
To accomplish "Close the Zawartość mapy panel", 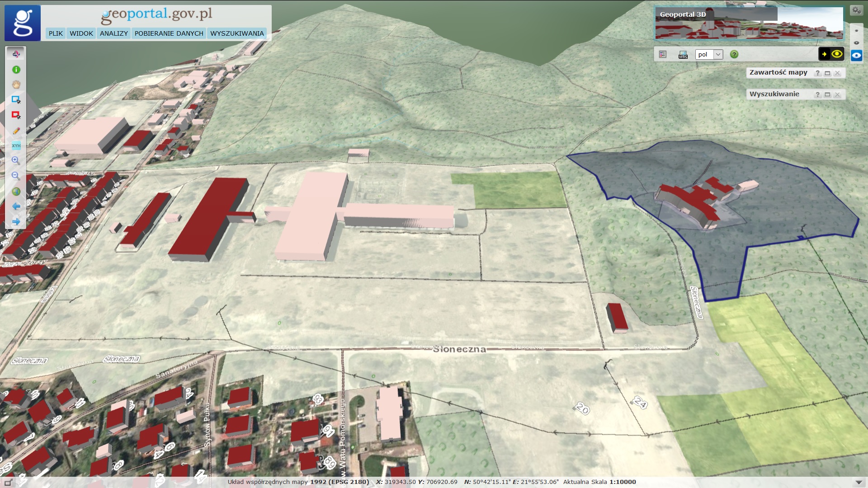I will (837, 73).
